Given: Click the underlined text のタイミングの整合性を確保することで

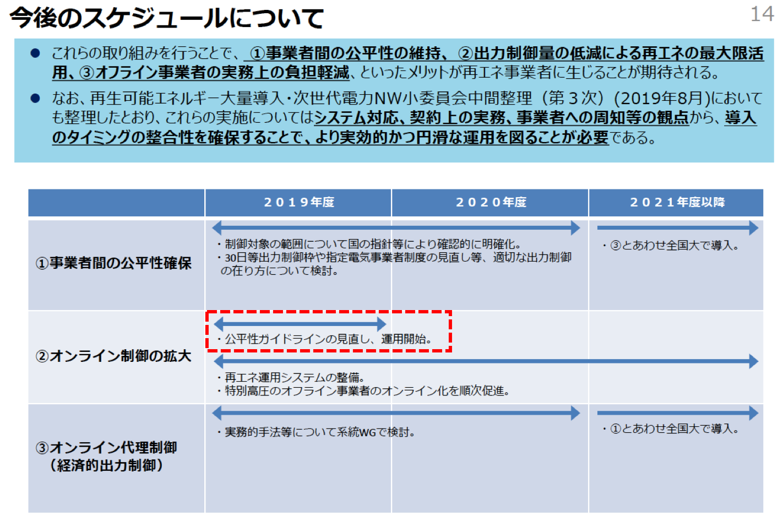Looking at the screenshot, I should [179, 137].
